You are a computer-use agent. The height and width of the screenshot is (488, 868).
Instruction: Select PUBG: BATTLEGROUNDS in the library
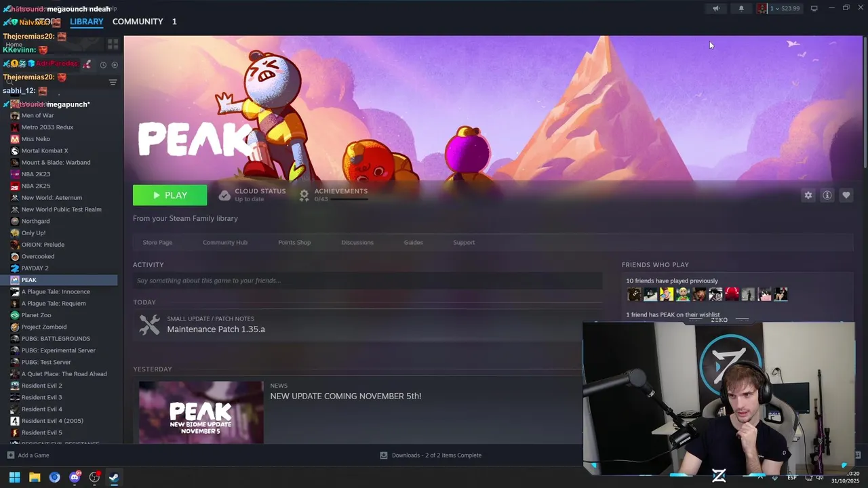56,339
